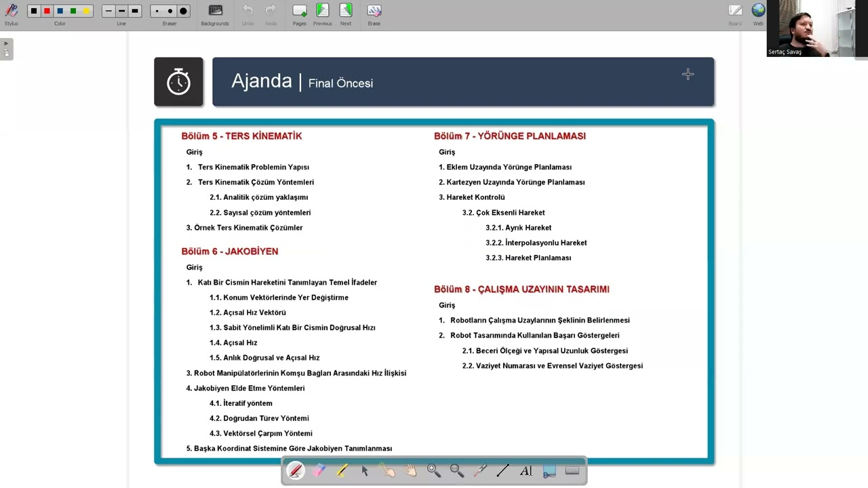Click heading "Bölüm 6 - JAKOBİYEN"
This screenshot has height=488, width=868.
click(230, 251)
